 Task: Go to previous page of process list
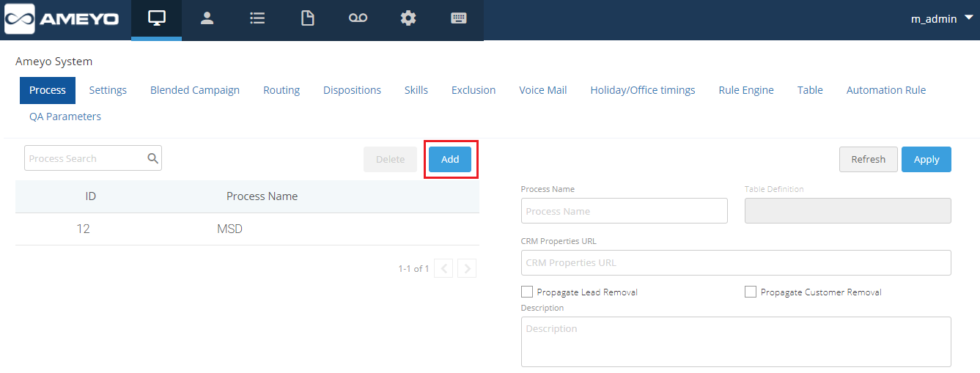coord(443,269)
